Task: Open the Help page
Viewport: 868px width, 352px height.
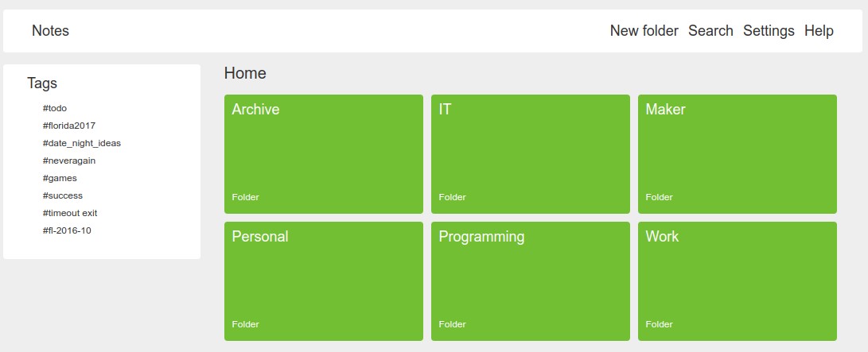Action: [819, 31]
